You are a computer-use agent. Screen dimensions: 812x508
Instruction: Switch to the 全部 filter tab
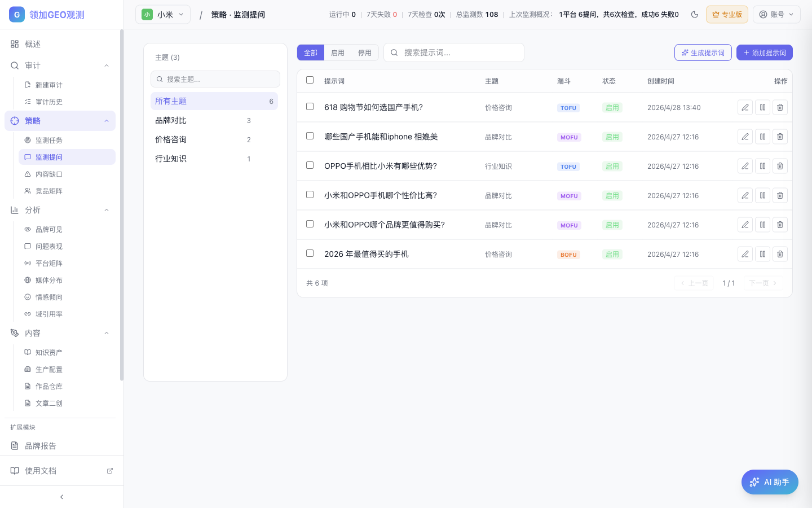[311, 52]
